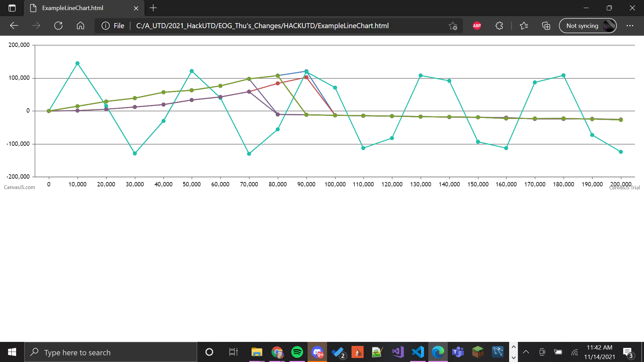
Task: Click the Not syncing profile button
Action: click(x=588, y=26)
